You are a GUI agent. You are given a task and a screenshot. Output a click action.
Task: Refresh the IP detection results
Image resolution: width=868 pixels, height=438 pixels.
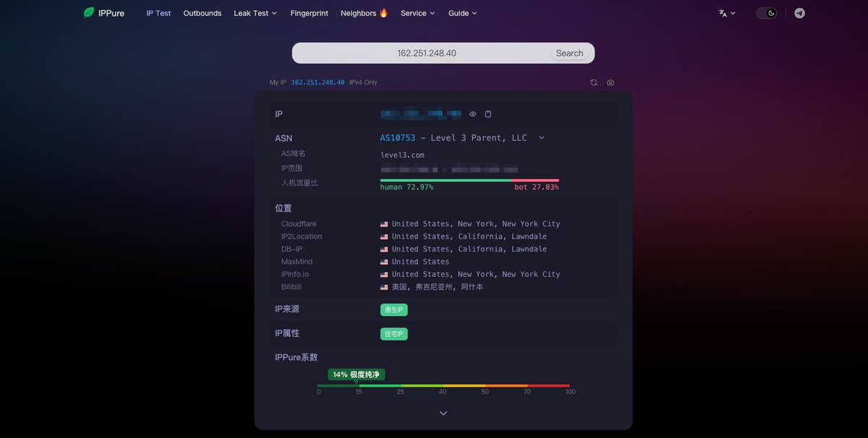pos(593,82)
